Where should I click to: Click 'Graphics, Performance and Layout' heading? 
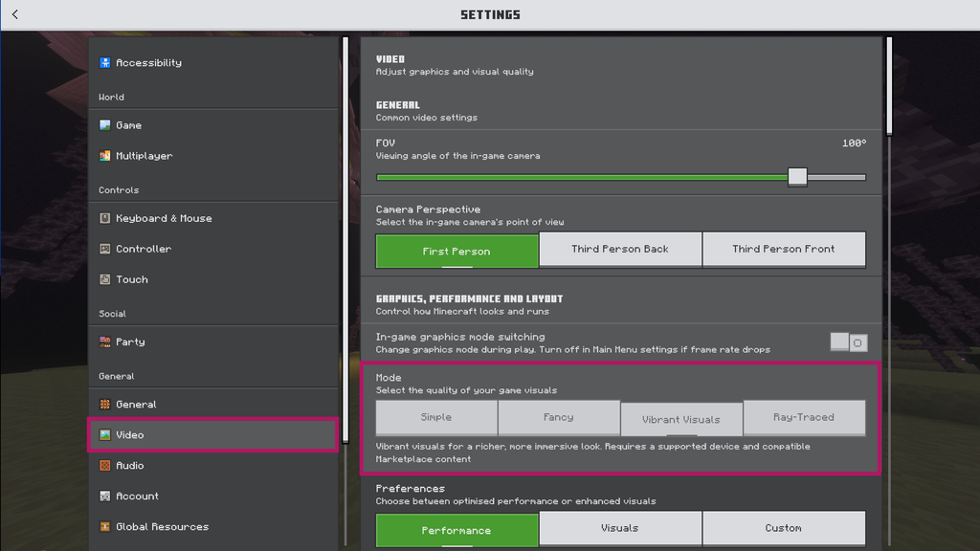(469, 298)
